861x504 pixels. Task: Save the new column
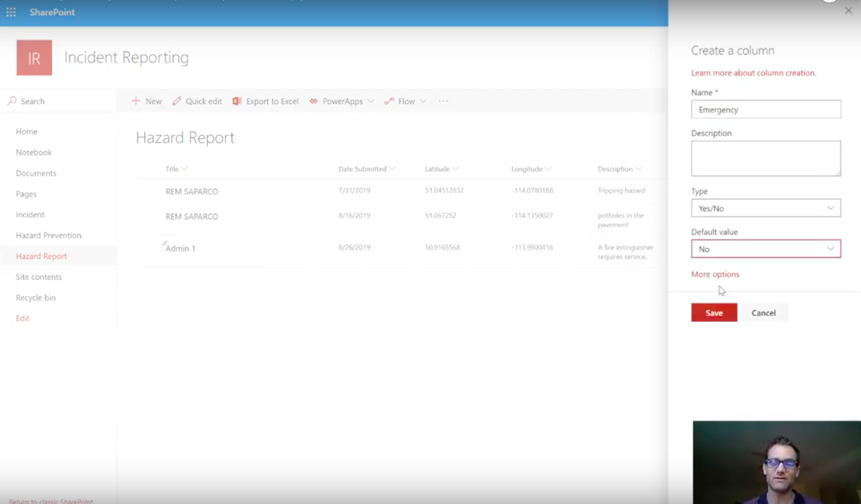tap(714, 313)
